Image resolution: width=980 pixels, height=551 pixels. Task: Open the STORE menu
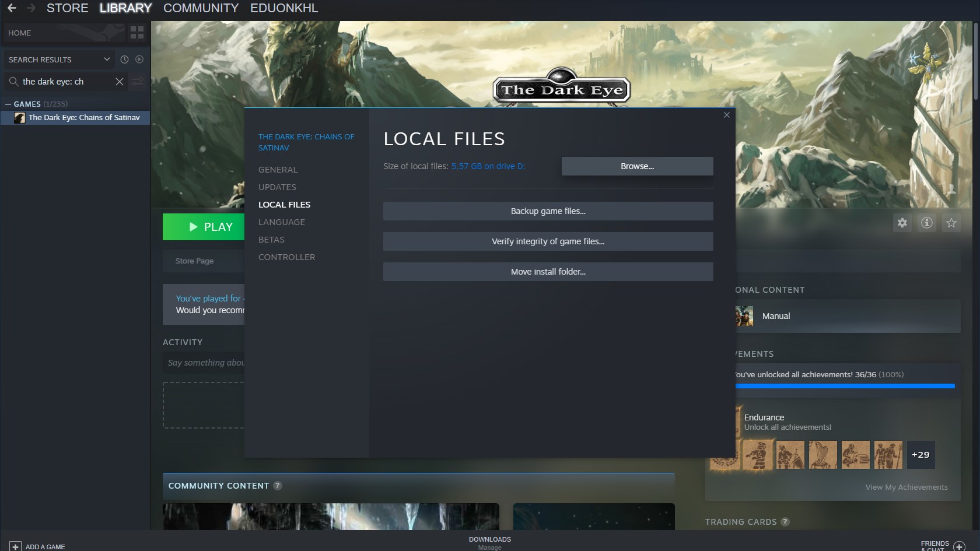[x=68, y=8]
